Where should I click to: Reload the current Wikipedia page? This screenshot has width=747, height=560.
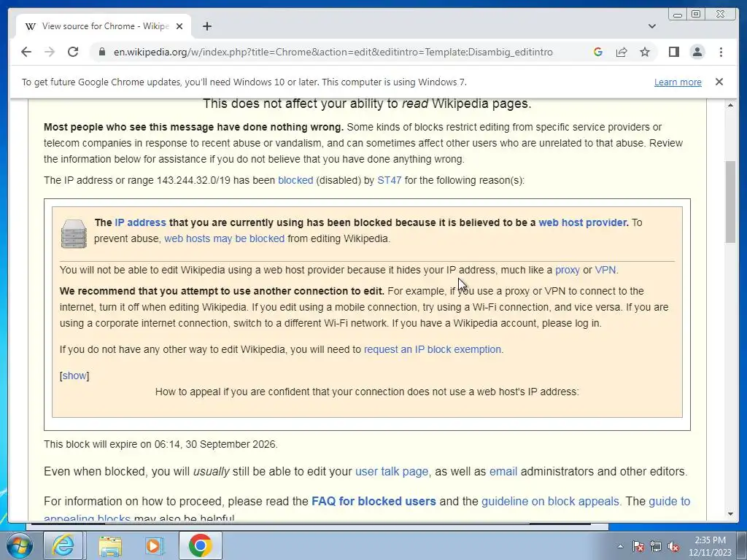[73, 52]
